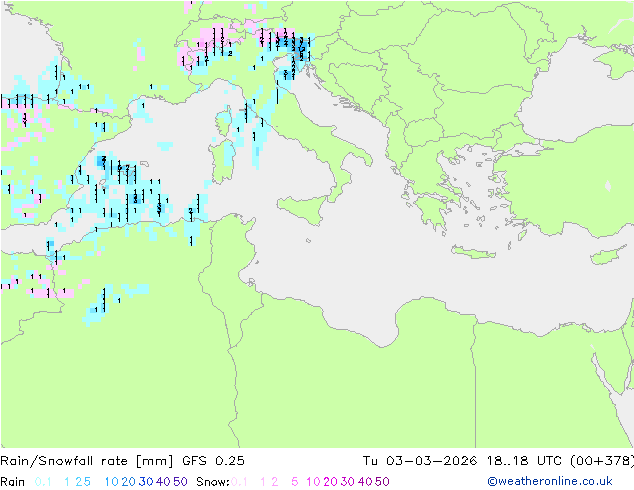Select the snow legend 30 value

pos(348,482)
